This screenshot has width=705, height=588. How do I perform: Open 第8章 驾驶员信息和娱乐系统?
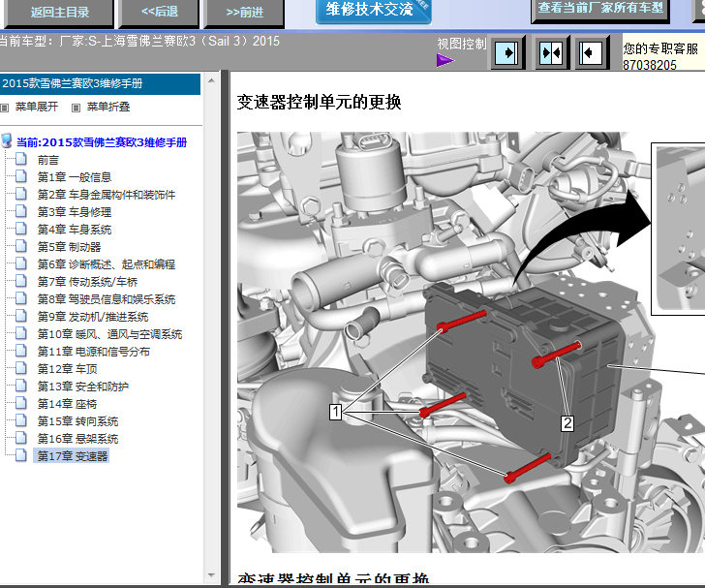(107, 299)
